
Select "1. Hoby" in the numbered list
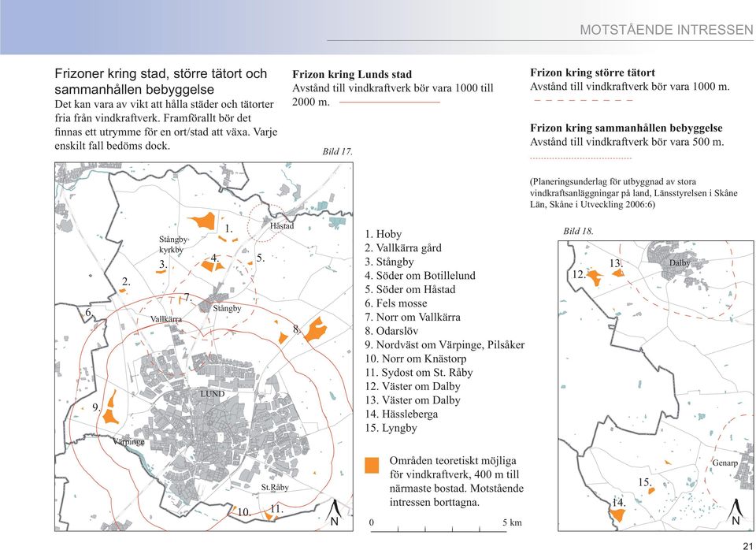coord(384,234)
